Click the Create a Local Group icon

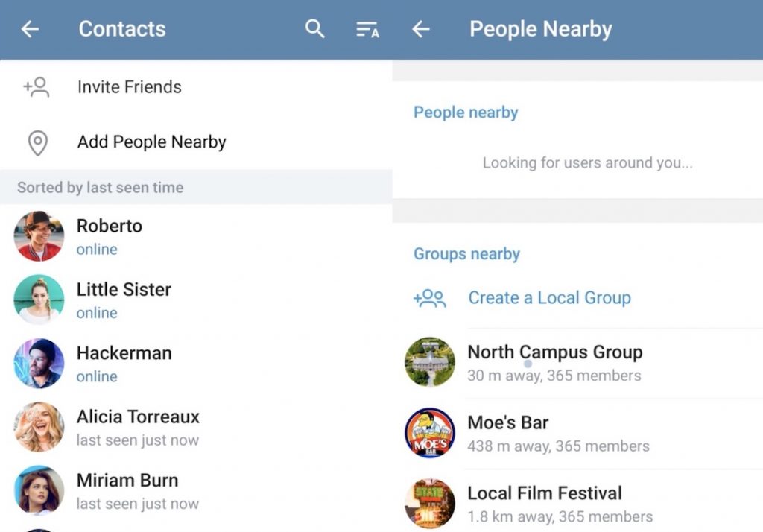430,297
